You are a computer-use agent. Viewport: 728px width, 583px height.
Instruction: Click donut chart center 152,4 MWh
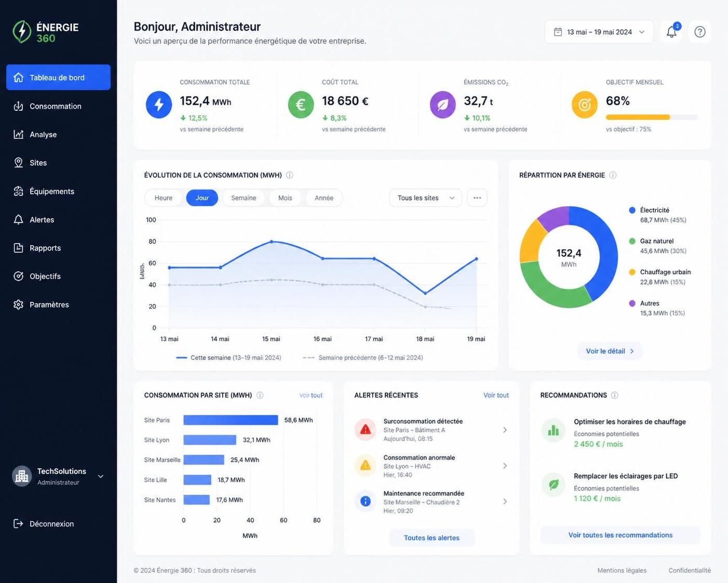click(569, 257)
